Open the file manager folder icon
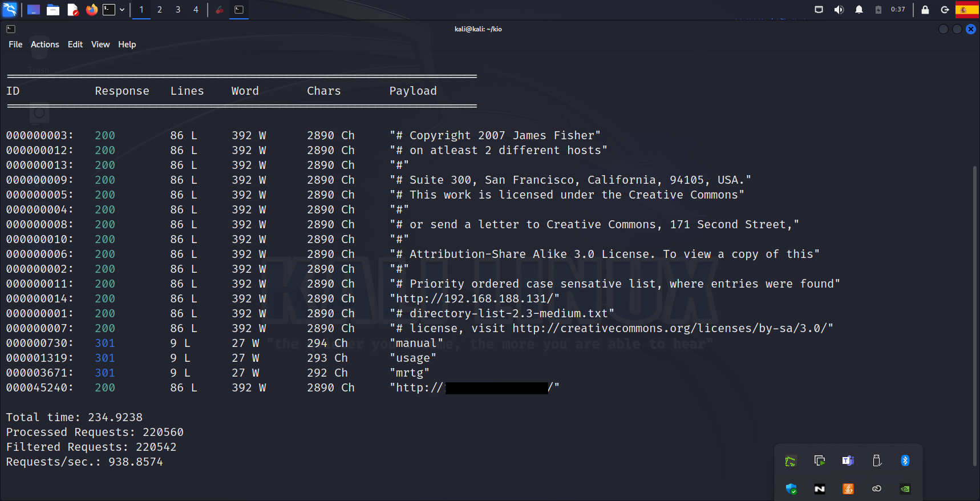 (x=53, y=10)
